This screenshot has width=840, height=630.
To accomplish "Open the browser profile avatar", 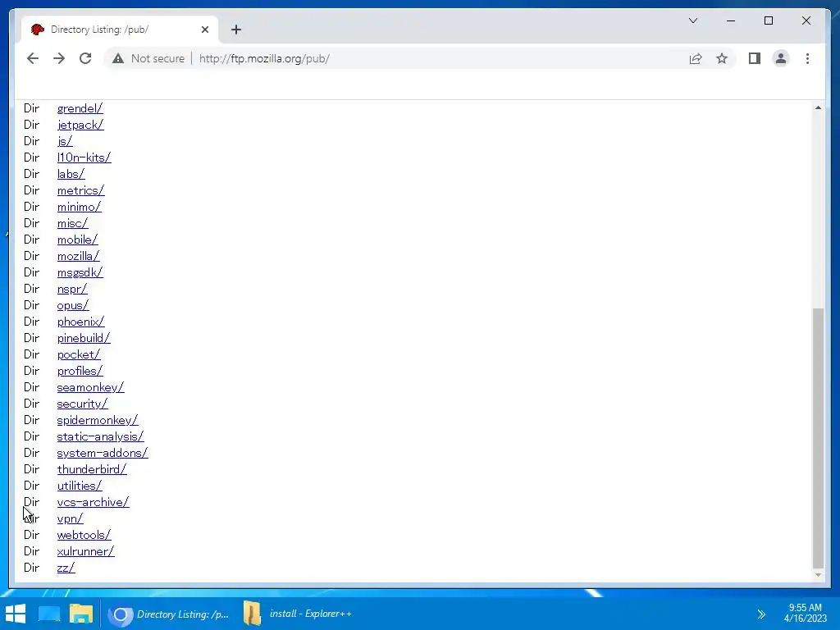I will (x=781, y=58).
